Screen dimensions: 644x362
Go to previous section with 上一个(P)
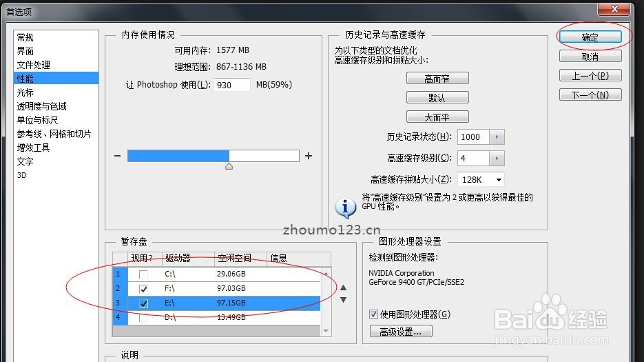click(x=590, y=76)
